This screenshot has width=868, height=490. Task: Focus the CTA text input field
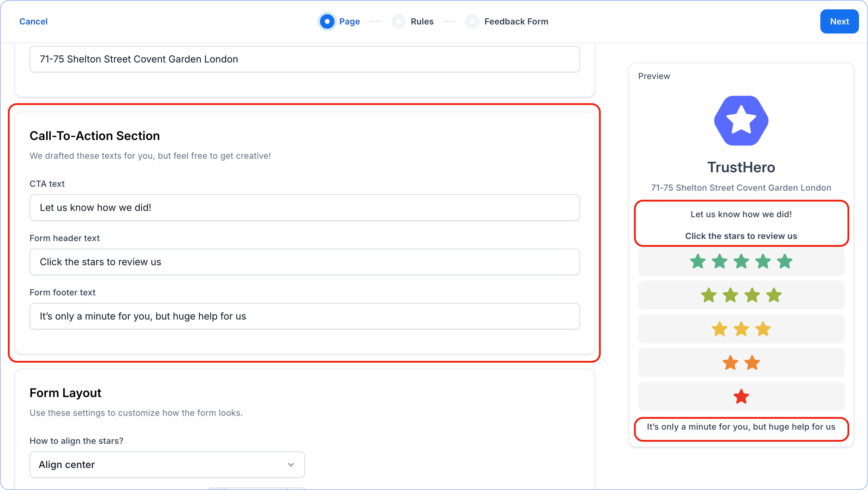(x=304, y=208)
